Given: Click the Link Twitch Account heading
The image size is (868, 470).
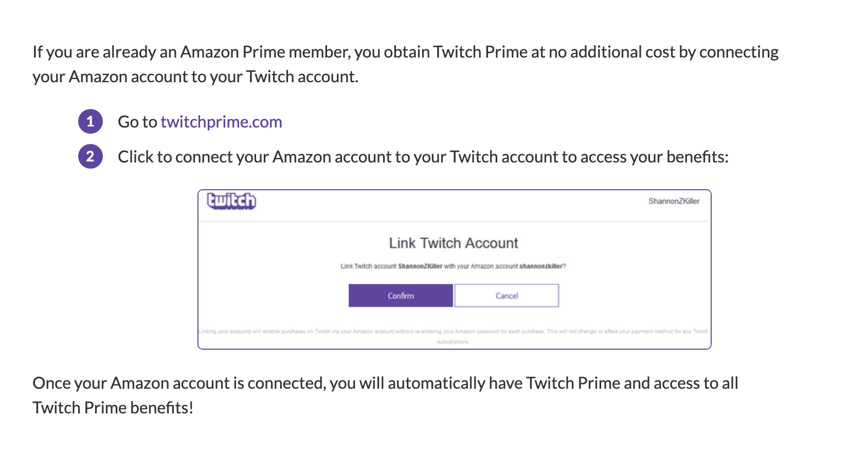Looking at the screenshot, I should [x=454, y=243].
